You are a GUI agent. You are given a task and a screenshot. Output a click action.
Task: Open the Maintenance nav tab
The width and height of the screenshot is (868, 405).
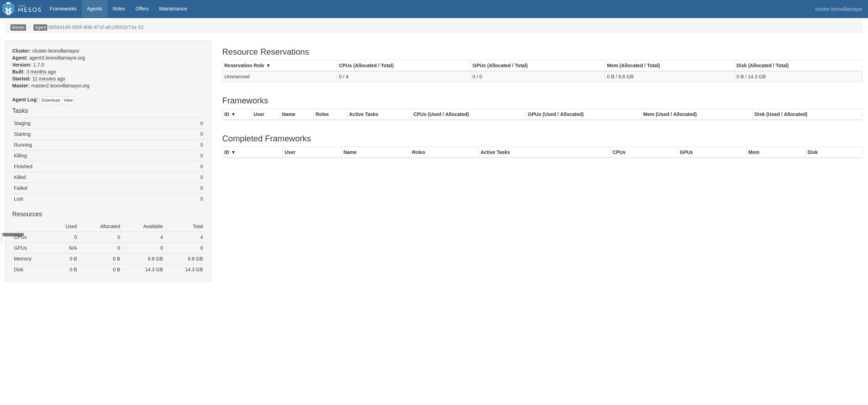(x=173, y=9)
